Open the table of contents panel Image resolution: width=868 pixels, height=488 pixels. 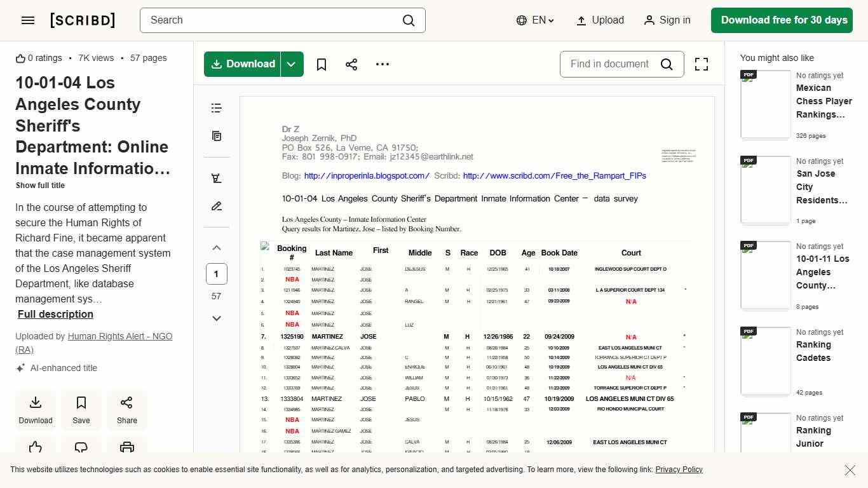216,108
